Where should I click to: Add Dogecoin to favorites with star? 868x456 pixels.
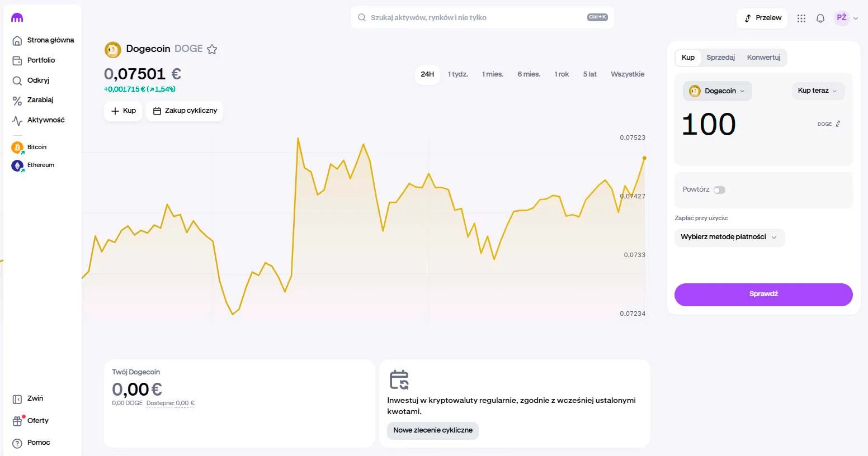coord(212,49)
